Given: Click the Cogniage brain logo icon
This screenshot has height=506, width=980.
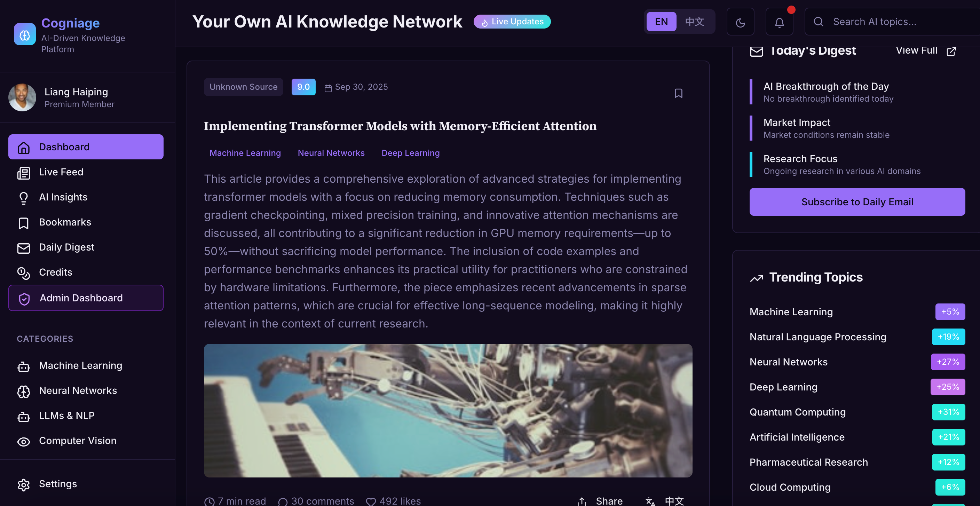Looking at the screenshot, I should point(25,34).
